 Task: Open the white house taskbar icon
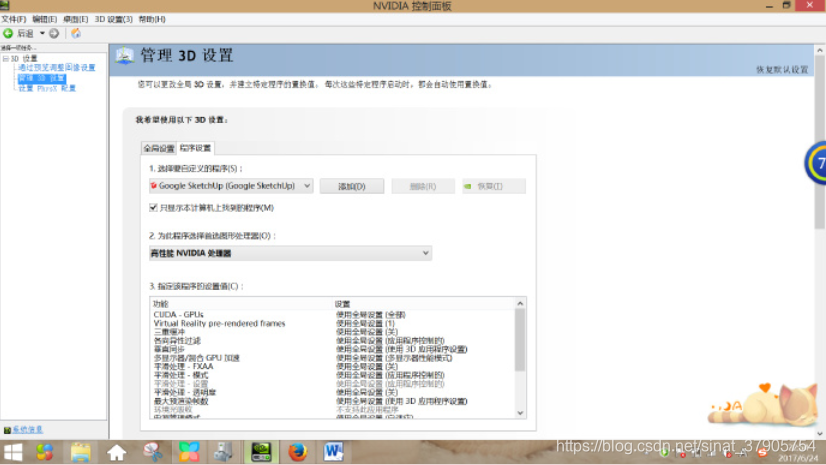tap(116, 452)
